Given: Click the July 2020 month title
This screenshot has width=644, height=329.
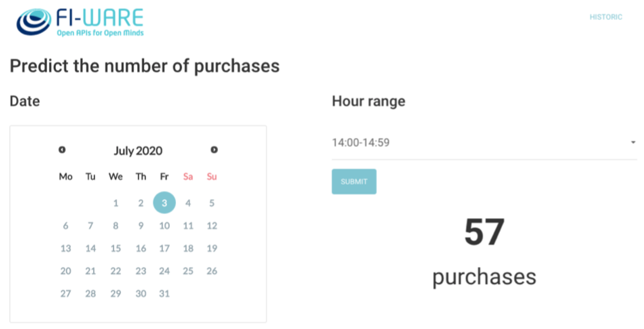Looking at the screenshot, I should (138, 151).
